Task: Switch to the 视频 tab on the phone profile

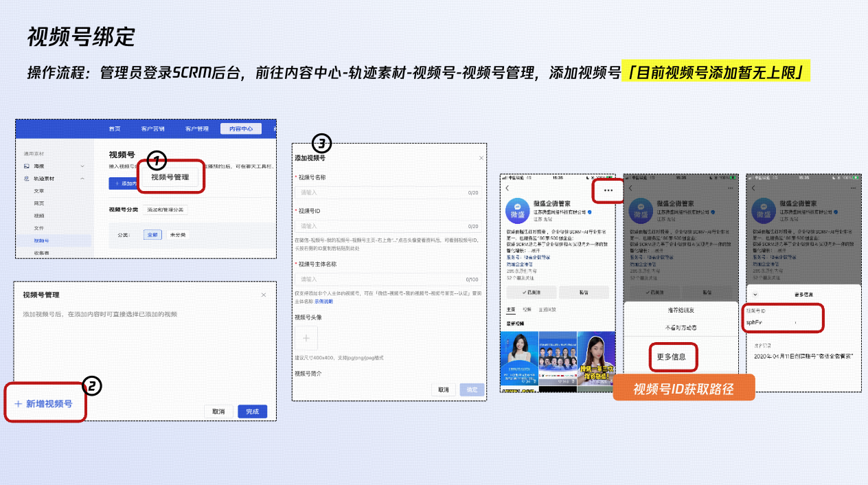Action: click(x=527, y=310)
